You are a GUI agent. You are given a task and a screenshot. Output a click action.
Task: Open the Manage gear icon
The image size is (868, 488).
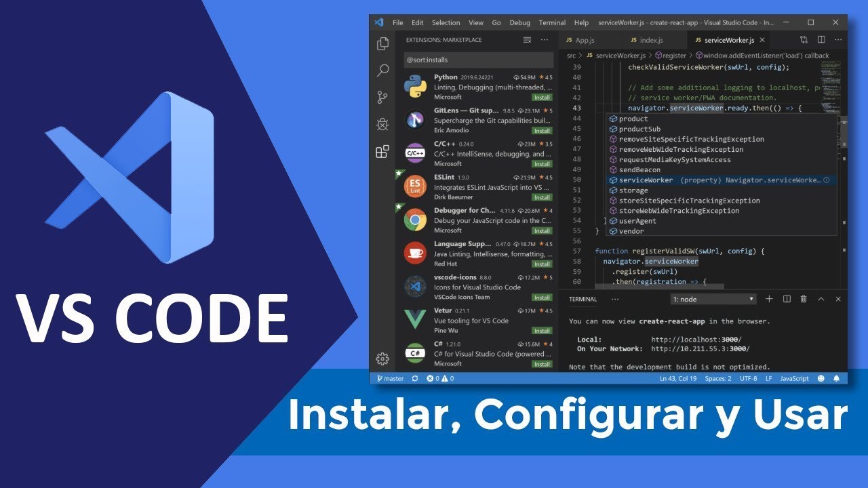click(x=382, y=359)
